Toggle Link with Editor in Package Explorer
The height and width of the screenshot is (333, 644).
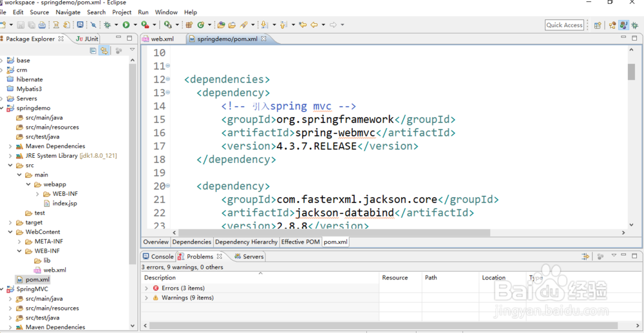[104, 51]
